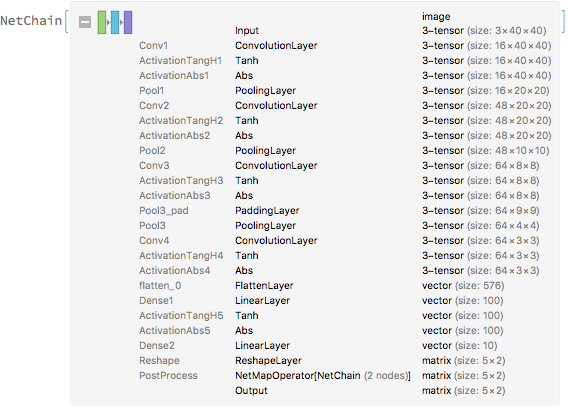Collapse the NetChain summary with minus icon
Viewport: 568px width, 408px height.
click(x=85, y=22)
